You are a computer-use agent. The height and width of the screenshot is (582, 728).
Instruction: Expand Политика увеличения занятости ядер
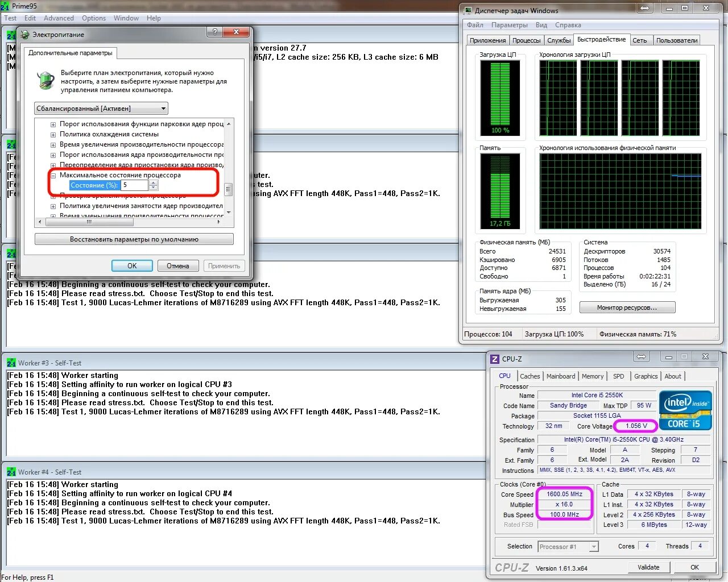pos(53,206)
